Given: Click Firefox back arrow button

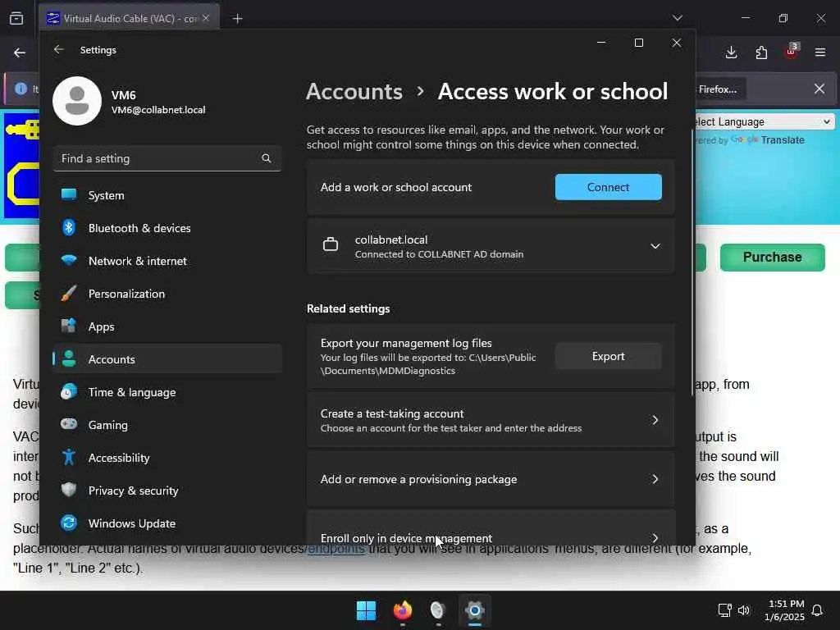Looking at the screenshot, I should [20, 52].
